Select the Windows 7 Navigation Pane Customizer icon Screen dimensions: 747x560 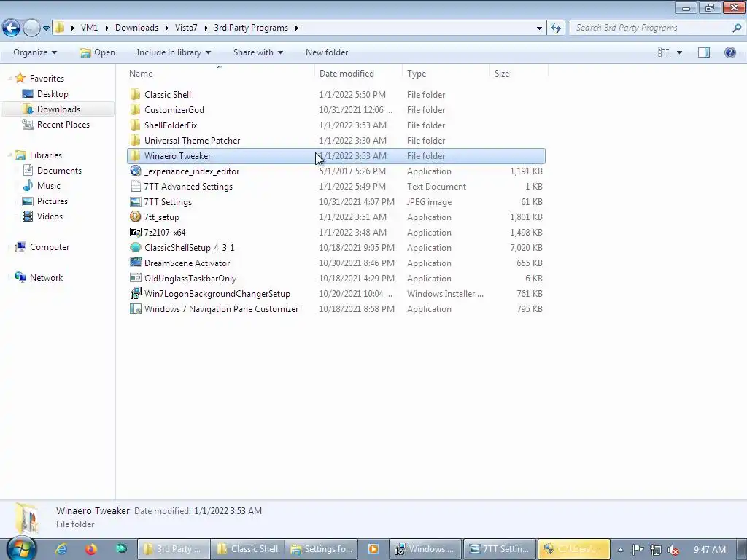point(135,308)
